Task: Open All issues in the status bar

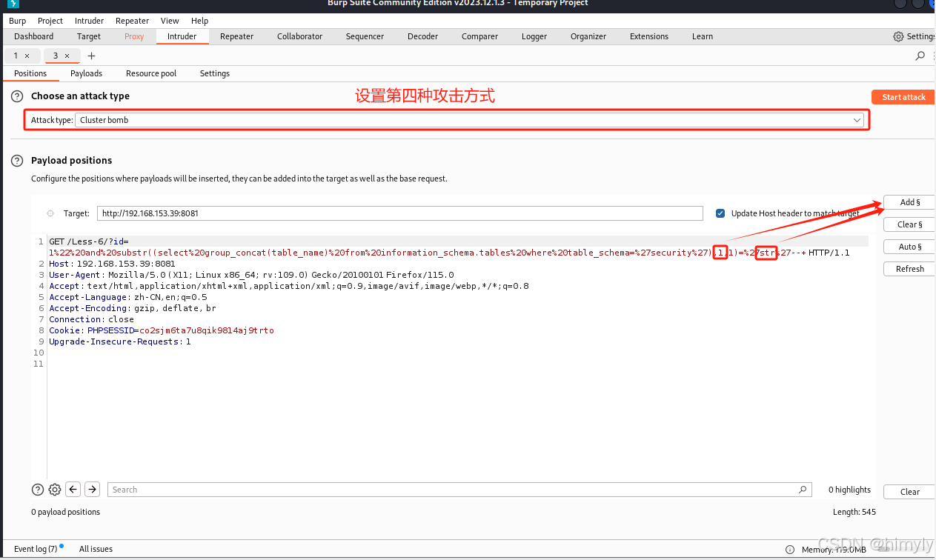Action: click(96, 549)
